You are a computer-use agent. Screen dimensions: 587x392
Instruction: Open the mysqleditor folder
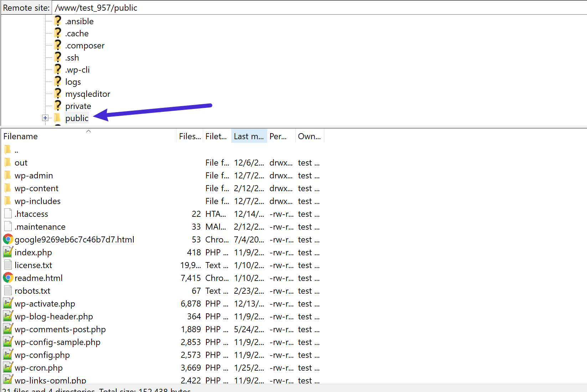88,94
